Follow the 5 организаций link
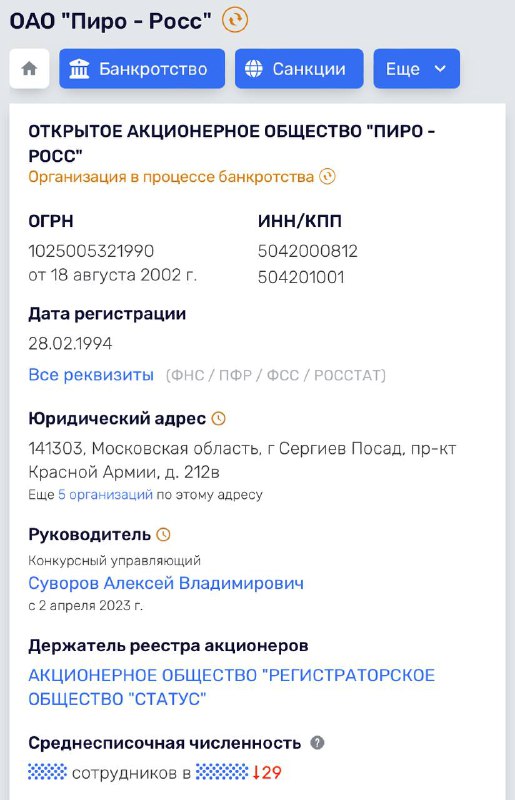515x800 pixels. [x=105, y=494]
